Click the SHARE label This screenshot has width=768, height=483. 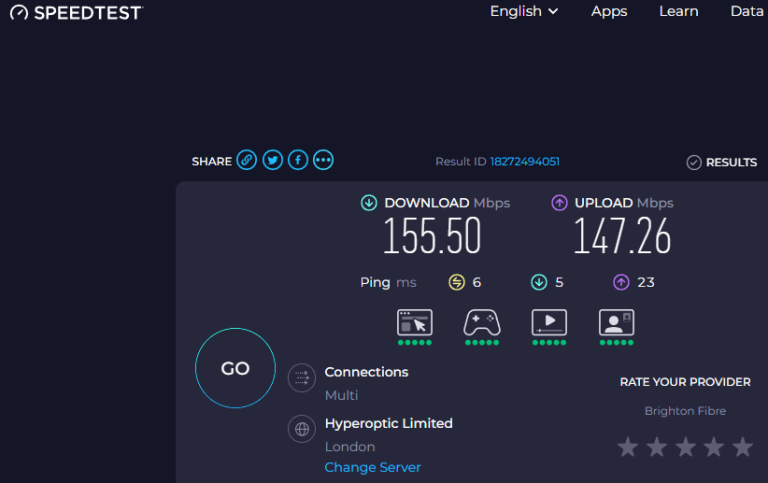(x=212, y=162)
